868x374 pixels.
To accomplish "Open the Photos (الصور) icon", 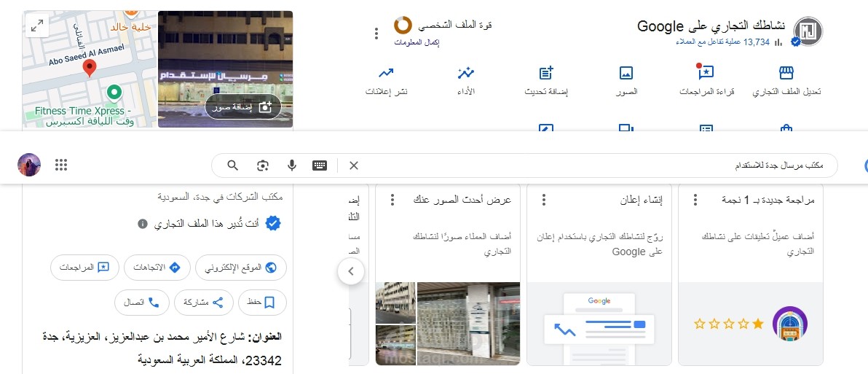I will click(626, 73).
